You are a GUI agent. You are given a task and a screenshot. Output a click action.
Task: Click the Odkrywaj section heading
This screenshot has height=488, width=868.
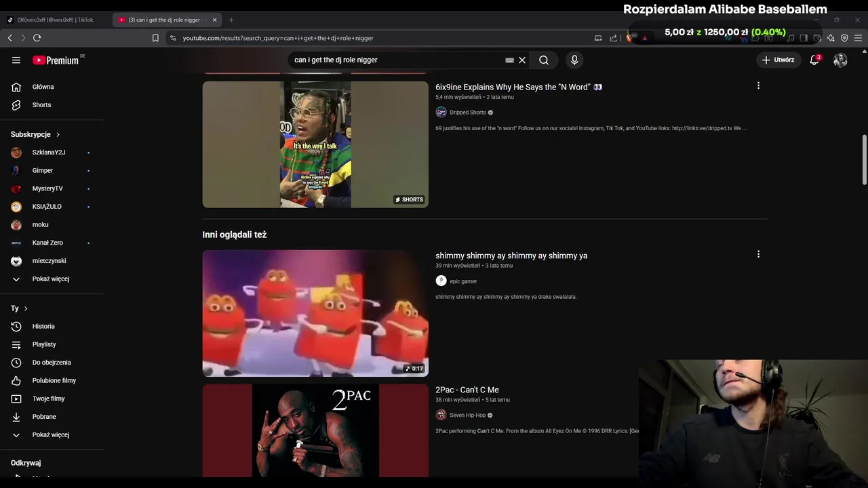[x=26, y=463]
